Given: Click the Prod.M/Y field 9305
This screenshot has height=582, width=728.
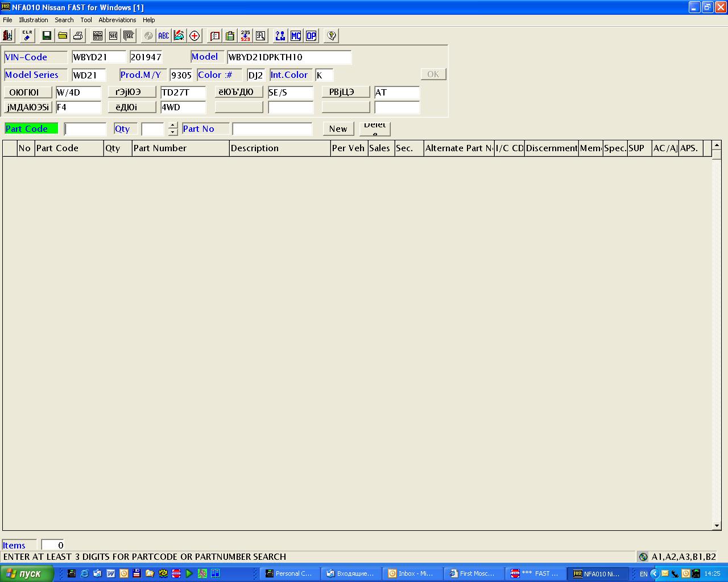Looking at the screenshot, I should point(181,75).
